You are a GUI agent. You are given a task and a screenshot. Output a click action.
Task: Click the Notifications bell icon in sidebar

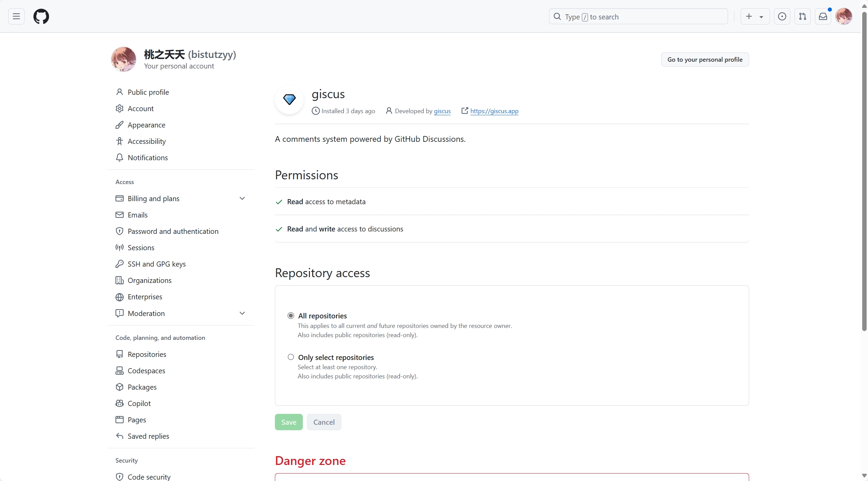[120, 157]
